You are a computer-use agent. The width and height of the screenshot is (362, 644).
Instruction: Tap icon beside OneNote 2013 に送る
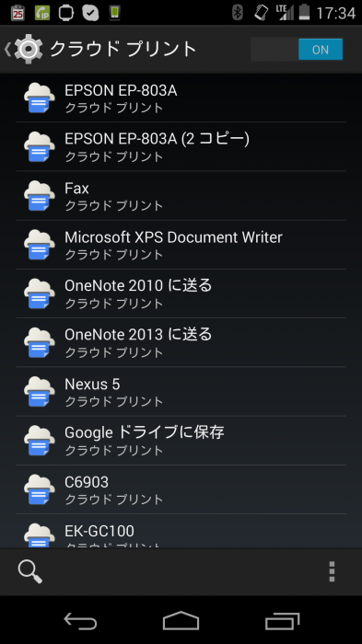tap(39, 342)
